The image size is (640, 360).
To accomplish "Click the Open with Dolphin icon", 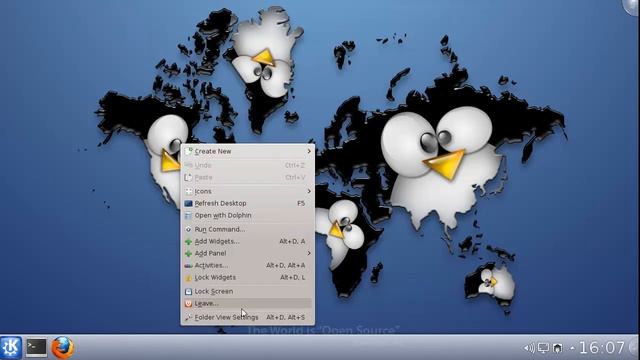I will (188, 216).
